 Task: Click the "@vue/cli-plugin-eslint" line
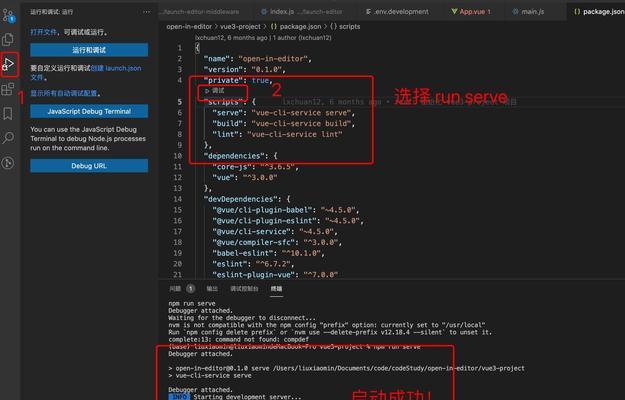[288, 220]
